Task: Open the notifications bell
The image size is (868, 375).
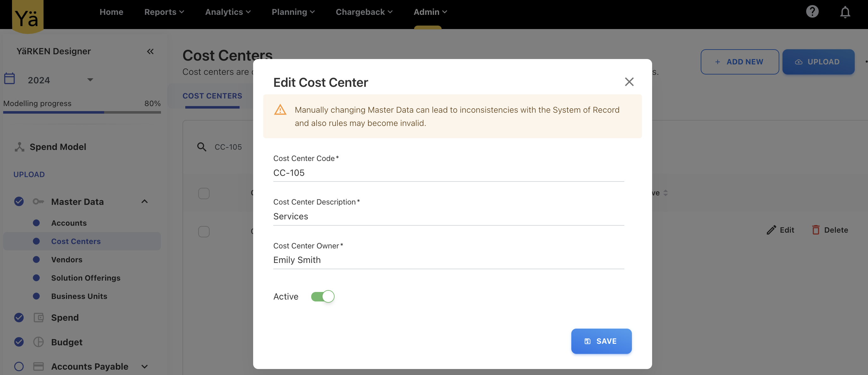Action: pyautogui.click(x=845, y=12)
